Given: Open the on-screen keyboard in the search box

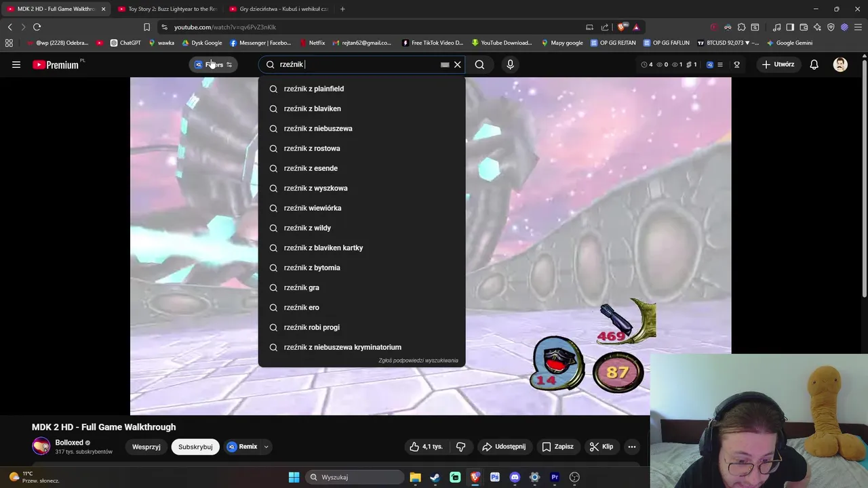Looking at the screenshot, I should [x=445, y=64].
